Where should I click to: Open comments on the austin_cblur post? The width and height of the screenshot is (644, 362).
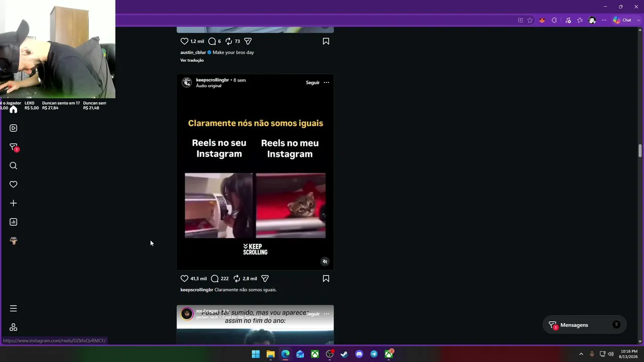tap(212, 41)
